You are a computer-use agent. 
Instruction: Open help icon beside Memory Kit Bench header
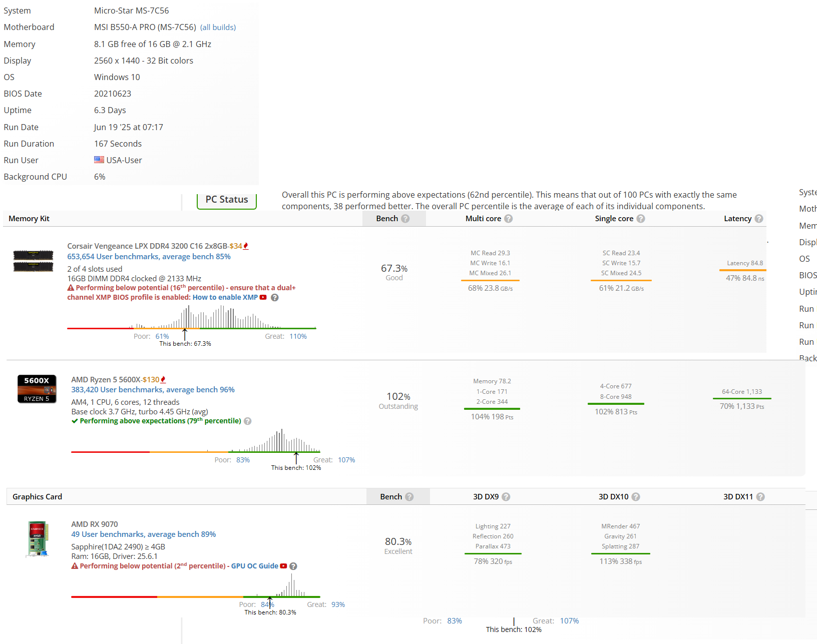coord(405,219)
